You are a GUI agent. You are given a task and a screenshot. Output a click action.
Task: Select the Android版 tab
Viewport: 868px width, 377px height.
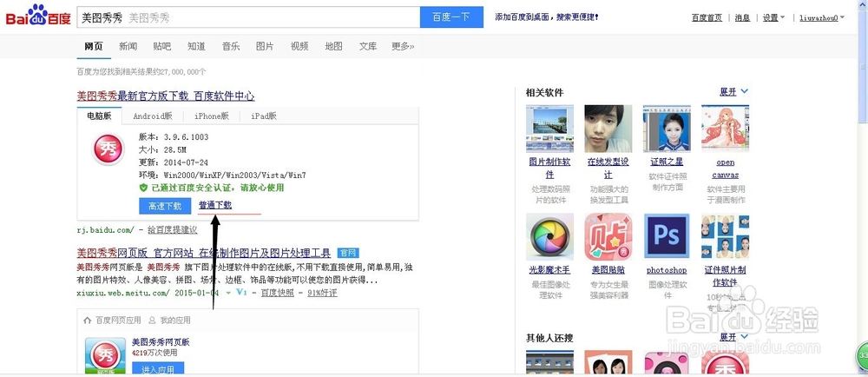click(153, 116)
